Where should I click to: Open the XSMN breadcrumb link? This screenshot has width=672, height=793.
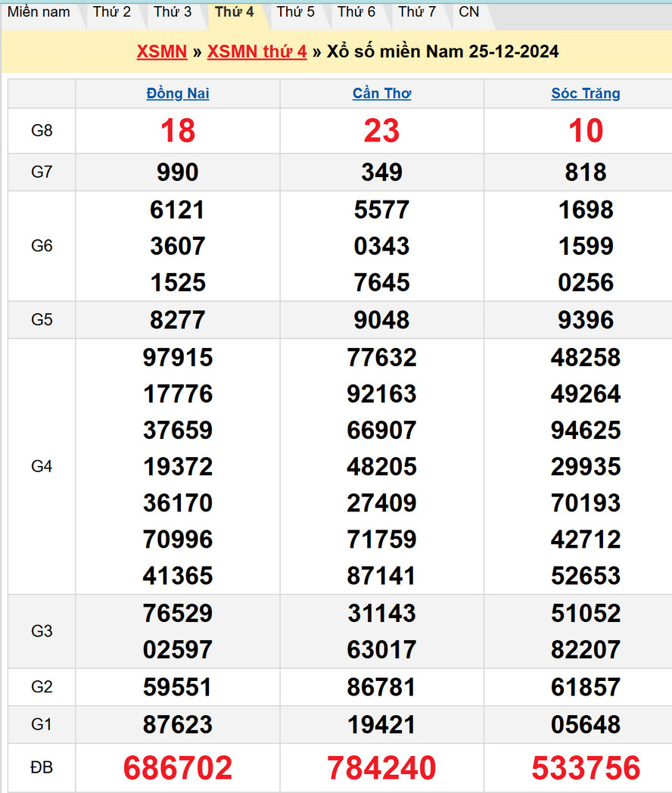[x=162, y=51]
